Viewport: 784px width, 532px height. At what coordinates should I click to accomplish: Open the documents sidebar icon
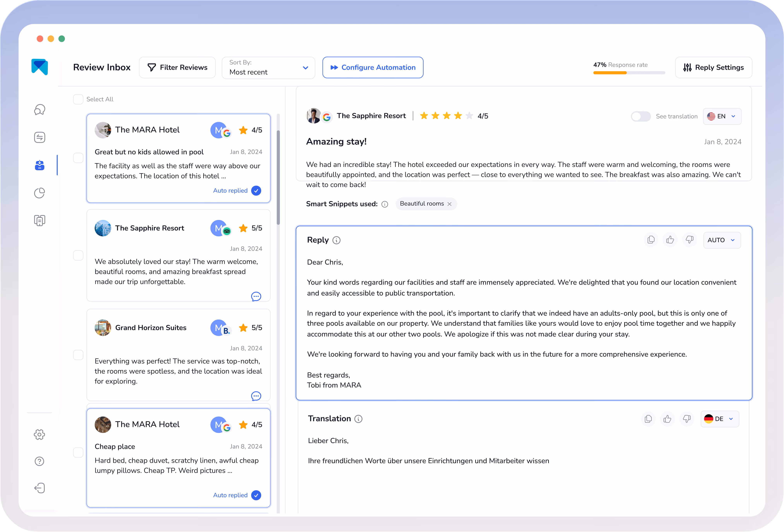(x=39, y=221)
